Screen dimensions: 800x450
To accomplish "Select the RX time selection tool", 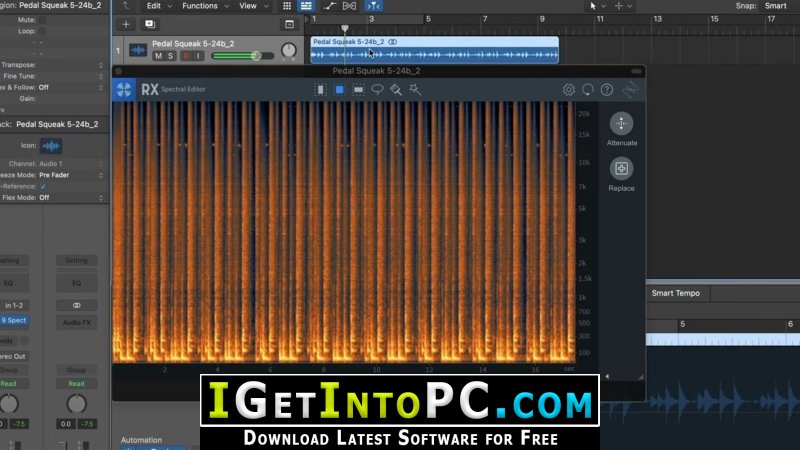I will (320, 90).
